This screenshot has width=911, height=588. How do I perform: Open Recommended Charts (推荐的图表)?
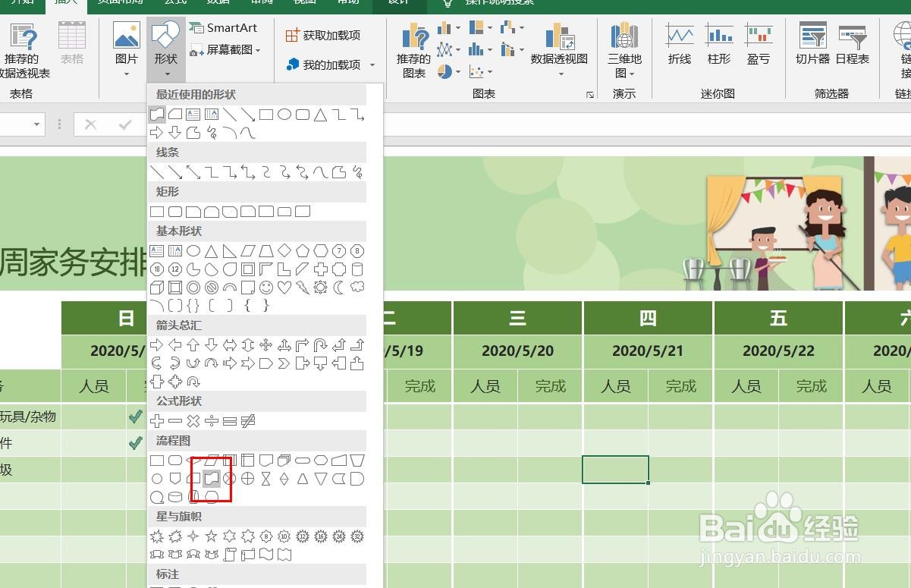click(x=414, y=51)
